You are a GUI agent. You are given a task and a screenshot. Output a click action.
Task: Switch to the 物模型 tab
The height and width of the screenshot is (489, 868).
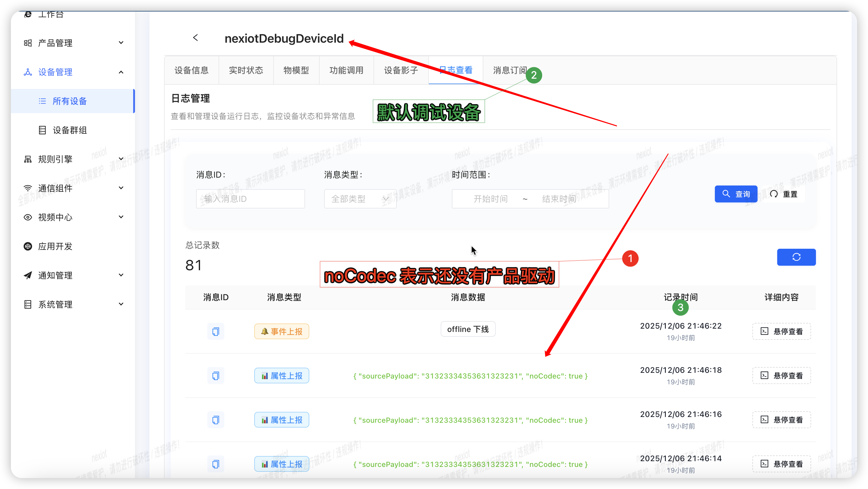(296, 70)
